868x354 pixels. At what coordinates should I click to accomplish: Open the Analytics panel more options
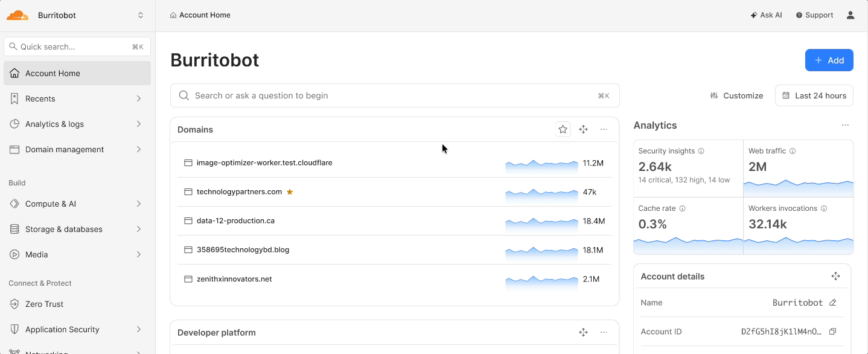(845, 126)
